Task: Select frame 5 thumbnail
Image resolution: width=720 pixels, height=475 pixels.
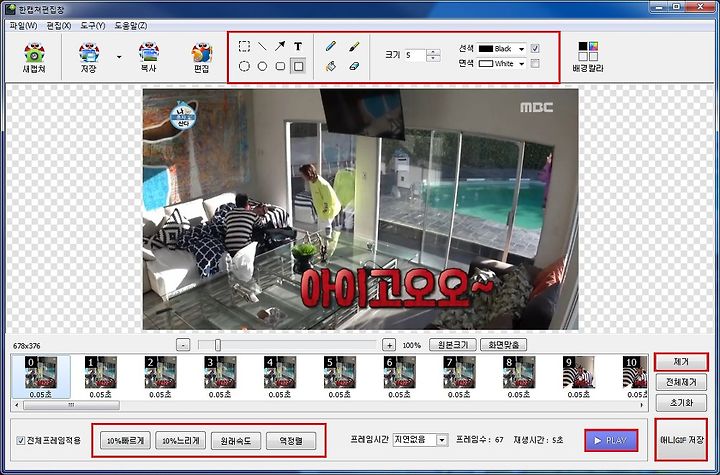Action: [339, 377]
